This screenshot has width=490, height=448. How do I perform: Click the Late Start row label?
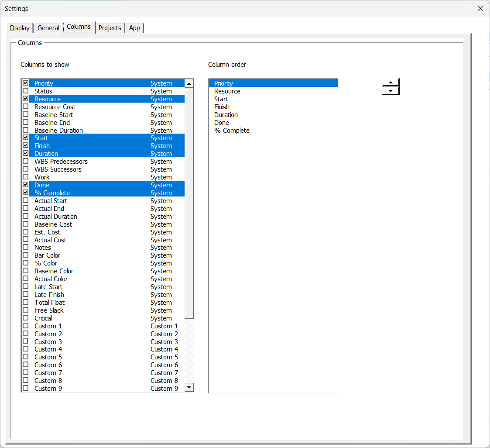tap(48, 287)
